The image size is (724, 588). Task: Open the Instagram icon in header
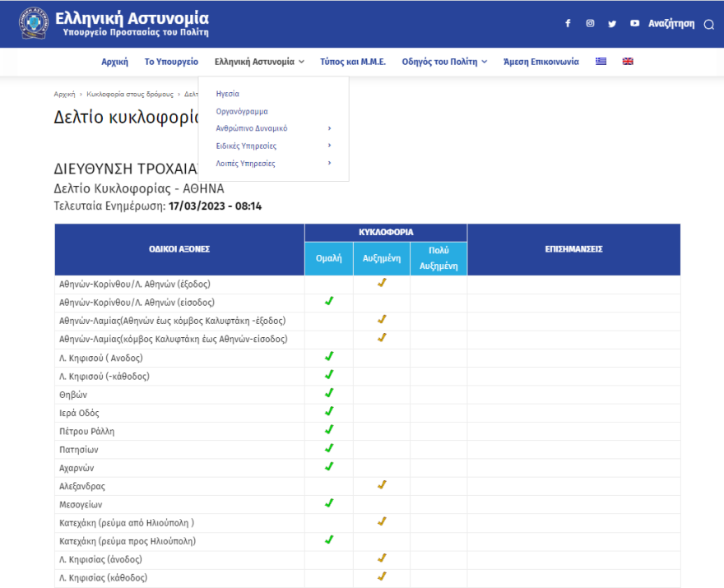coord(590,24)
